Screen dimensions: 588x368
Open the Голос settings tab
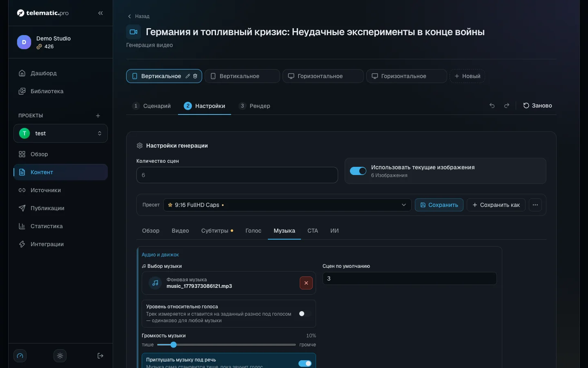point(253,231)
